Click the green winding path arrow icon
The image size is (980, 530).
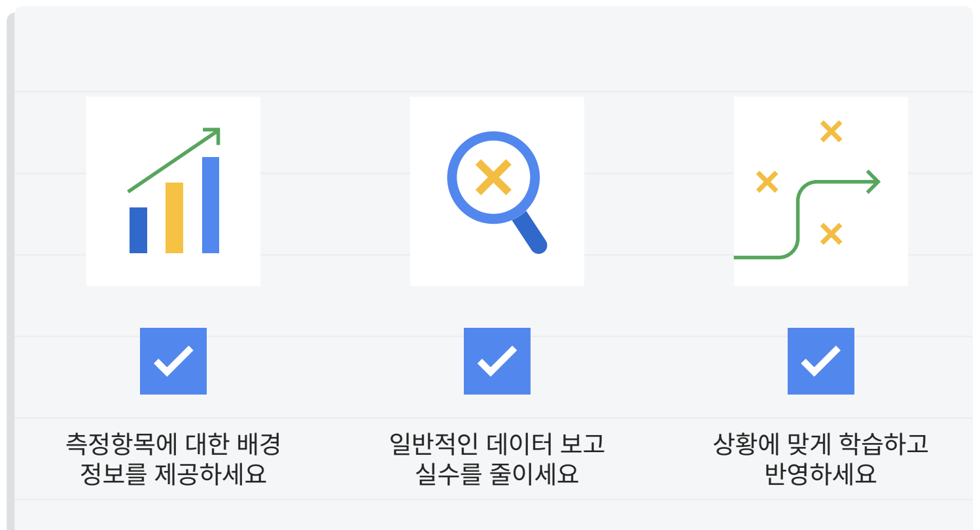821,191
